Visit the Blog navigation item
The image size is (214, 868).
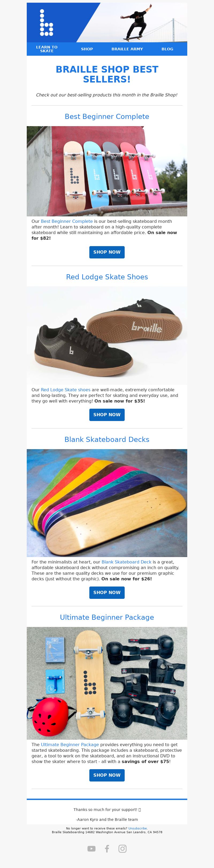[x=167, y=49]
